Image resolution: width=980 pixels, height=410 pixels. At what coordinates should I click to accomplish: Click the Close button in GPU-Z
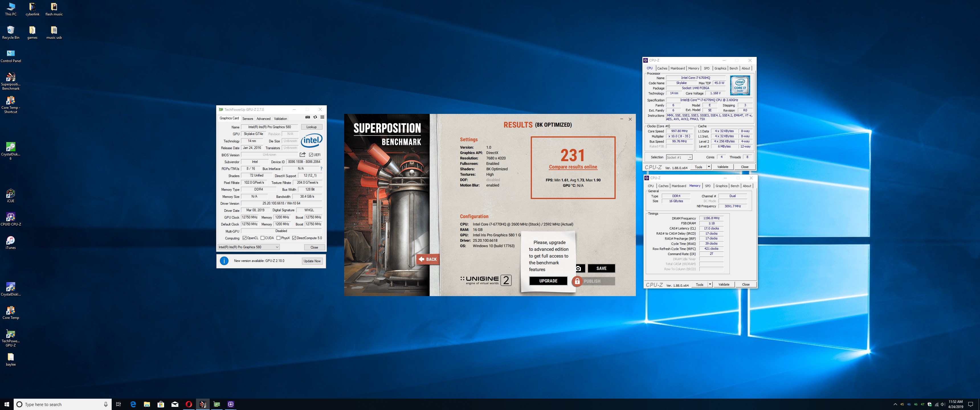pyautogui.click(x=314, y=247)
